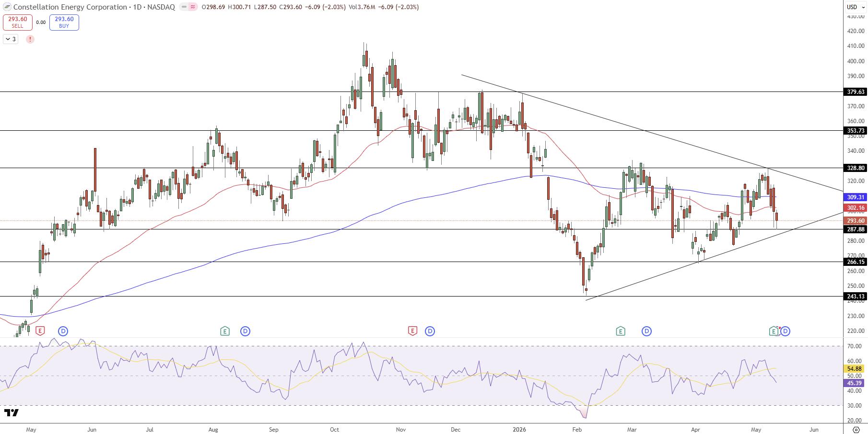Click the 243.13 price label
868x434 pixels.
coord(855,297)
